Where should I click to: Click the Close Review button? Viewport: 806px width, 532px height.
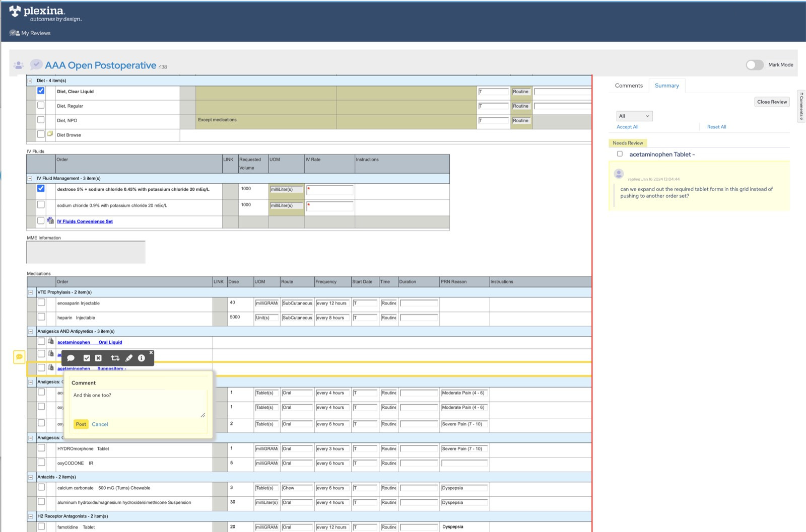pyautogui.click(x=772, y=102)
